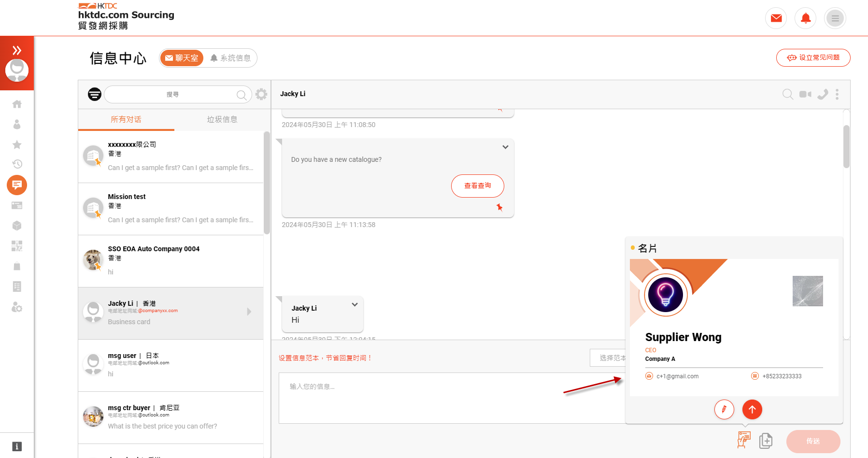Open the QR code icon in sidebar

tap(17, 246)
